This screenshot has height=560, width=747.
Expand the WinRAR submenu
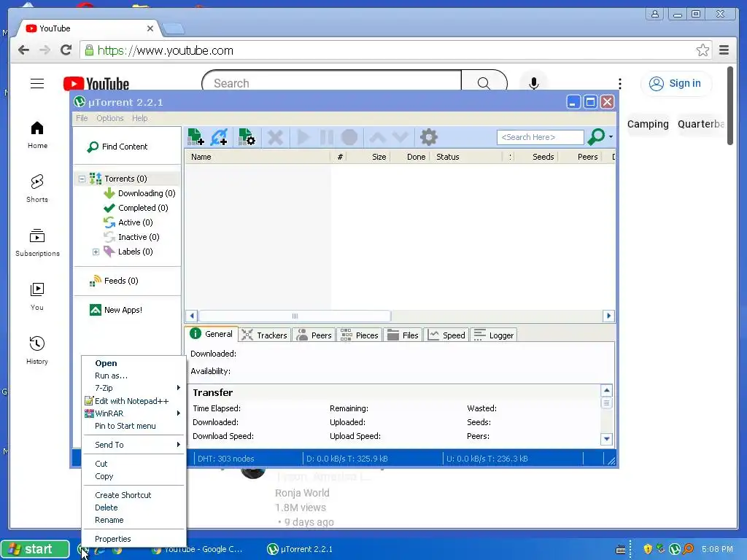(133, 413)
